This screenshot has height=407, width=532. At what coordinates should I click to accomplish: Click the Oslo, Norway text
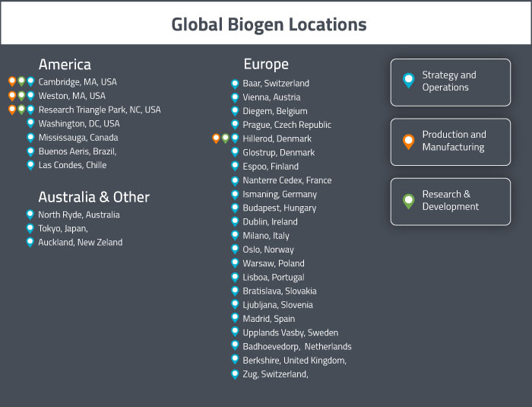[268, 250]
